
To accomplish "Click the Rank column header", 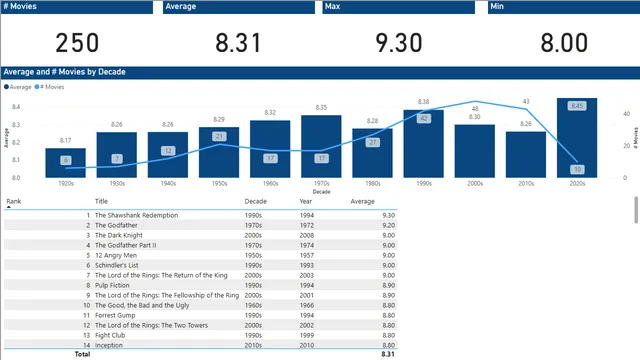I will [x=13, y=201].
